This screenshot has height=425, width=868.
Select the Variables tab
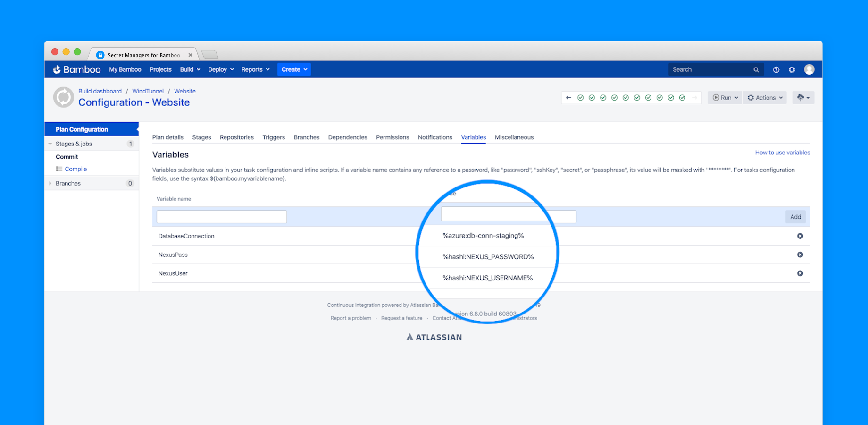click(474, 137)
